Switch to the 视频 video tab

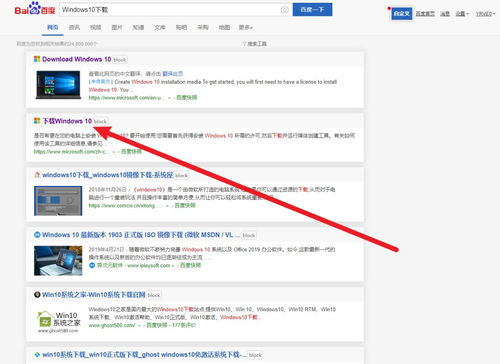coord(95,27)
